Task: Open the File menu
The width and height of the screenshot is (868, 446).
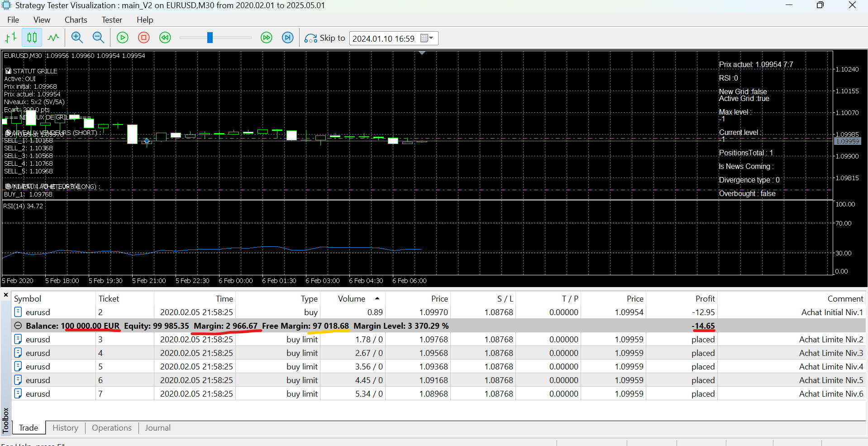Action: [x=13, y=20]
